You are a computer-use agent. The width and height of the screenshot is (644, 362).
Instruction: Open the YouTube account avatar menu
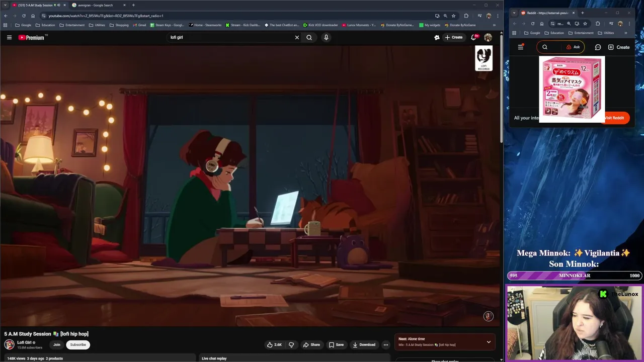click(x=488, y=37)
